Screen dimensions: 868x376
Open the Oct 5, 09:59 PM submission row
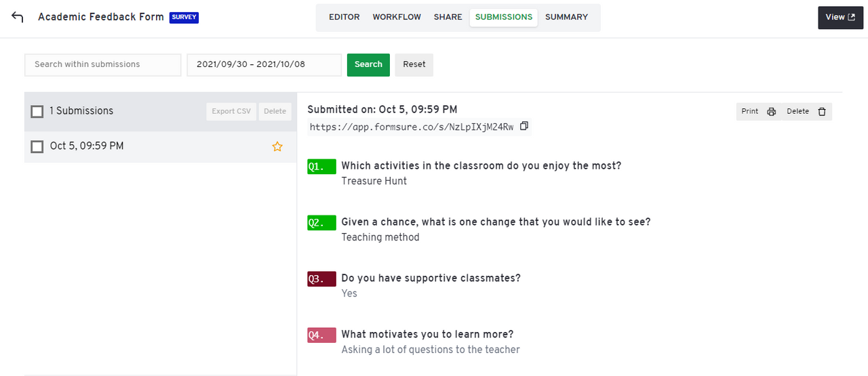161,146
